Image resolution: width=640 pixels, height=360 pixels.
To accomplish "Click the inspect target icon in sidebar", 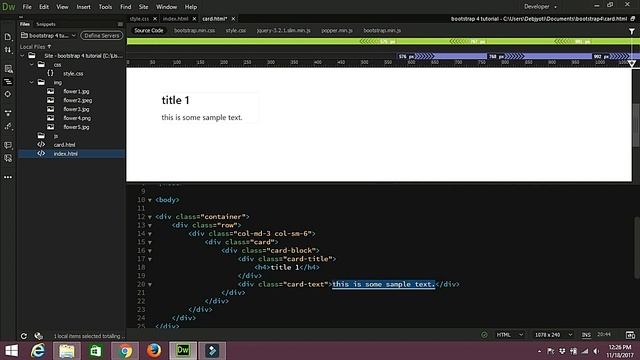I will [x=8, y=94].
